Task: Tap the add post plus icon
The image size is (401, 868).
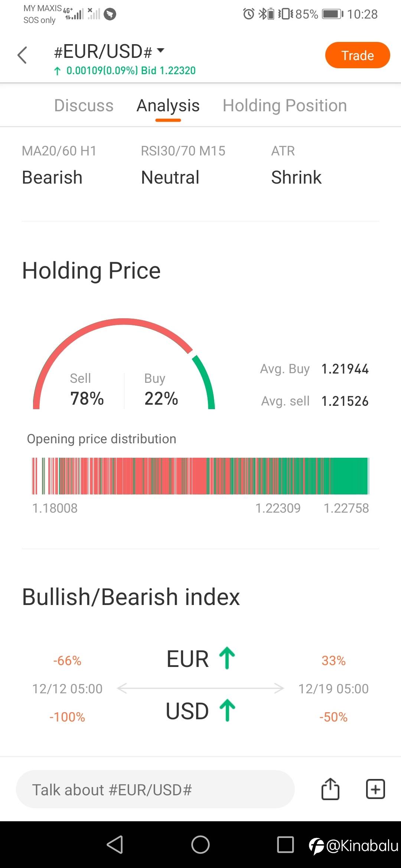Action: tap(375, 789)
